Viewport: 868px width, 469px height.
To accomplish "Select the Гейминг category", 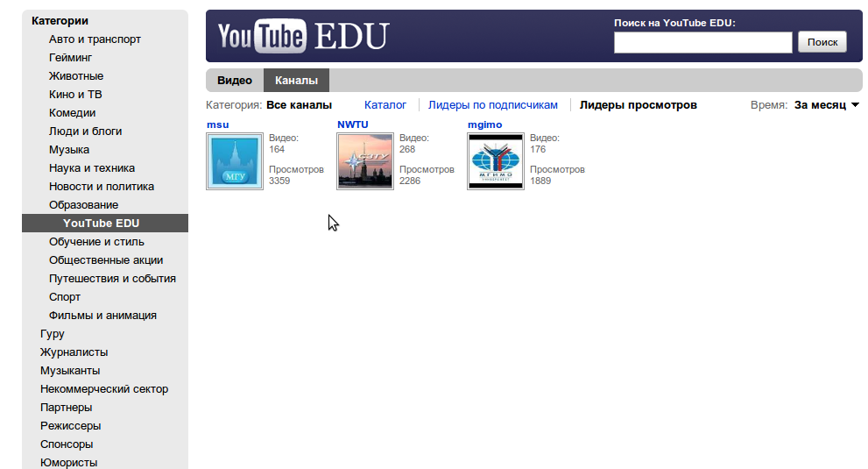I will 70,58.
